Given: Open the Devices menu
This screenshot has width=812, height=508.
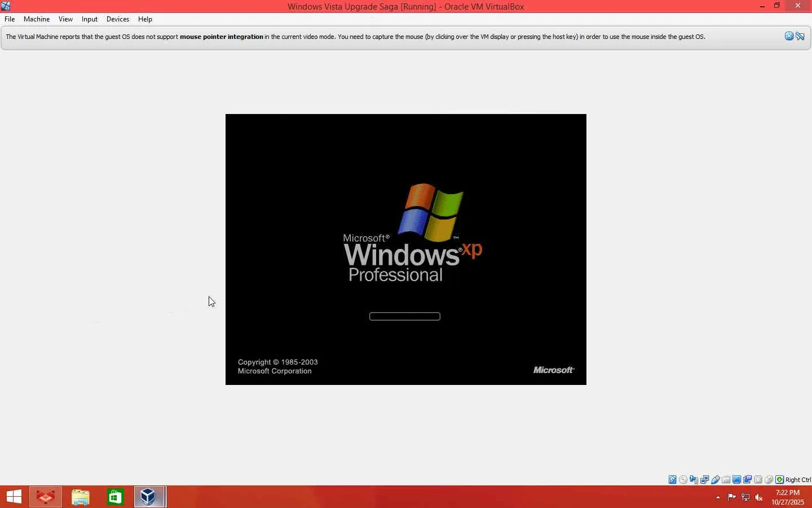Looking at the screenshot, I should pyautogui.click(x=118, y=19).
